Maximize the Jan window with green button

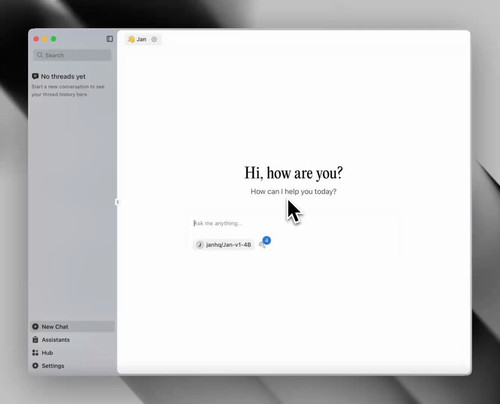[x=54, y=39]
